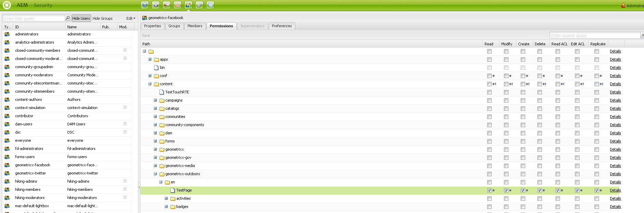Switch to the Members tab

coord(195,26)
